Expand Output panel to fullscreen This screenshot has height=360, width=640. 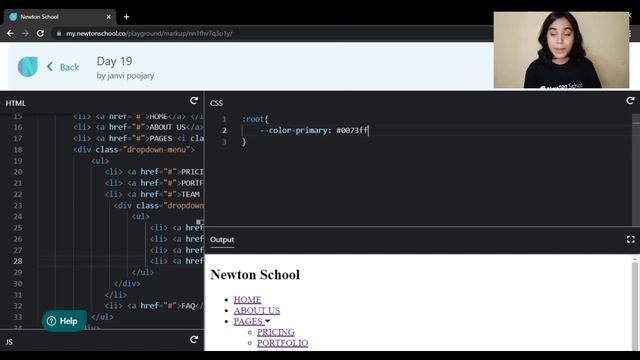(631, 240)
